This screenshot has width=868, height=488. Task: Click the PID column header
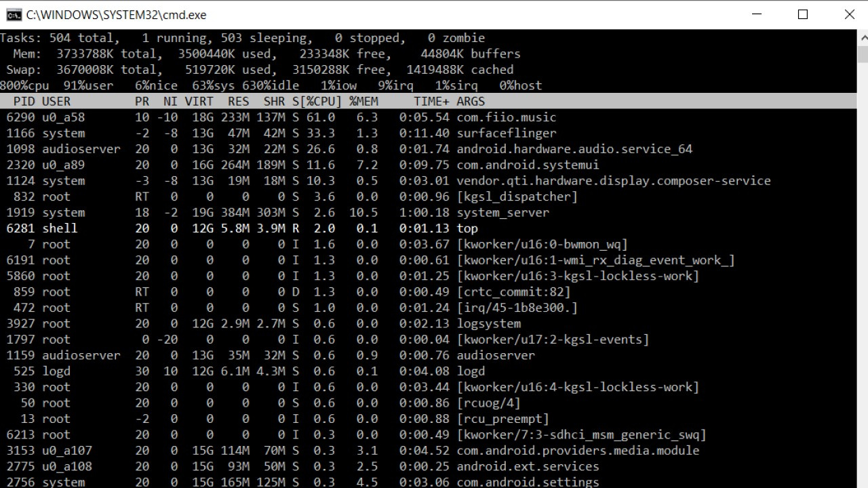pos(24,102)
